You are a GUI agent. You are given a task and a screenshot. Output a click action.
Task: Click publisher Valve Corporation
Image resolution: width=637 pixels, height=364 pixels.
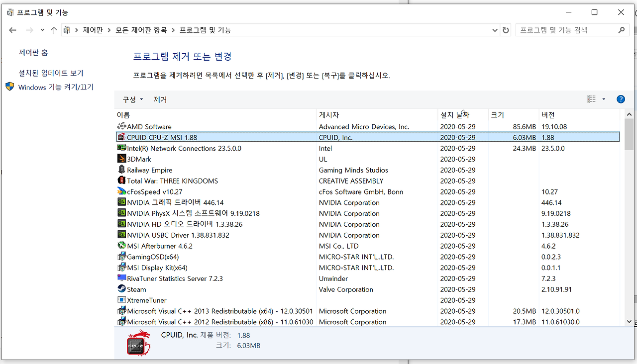click(346, 289)
